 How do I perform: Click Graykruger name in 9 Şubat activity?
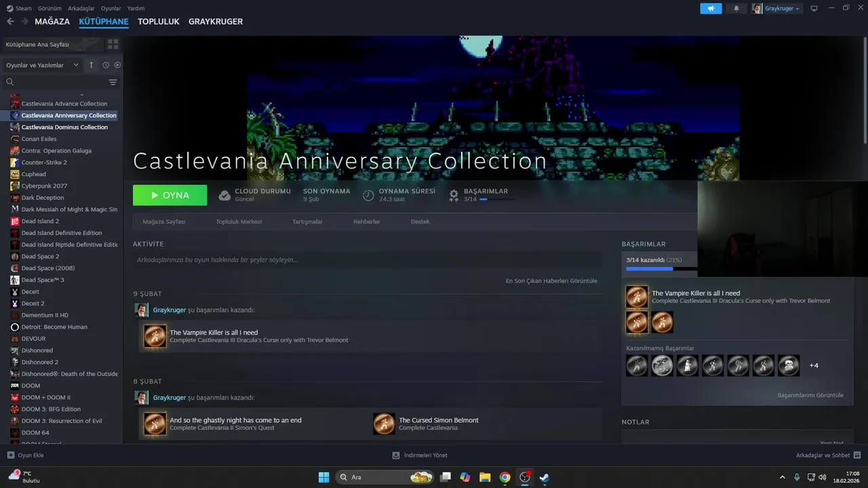170,310
